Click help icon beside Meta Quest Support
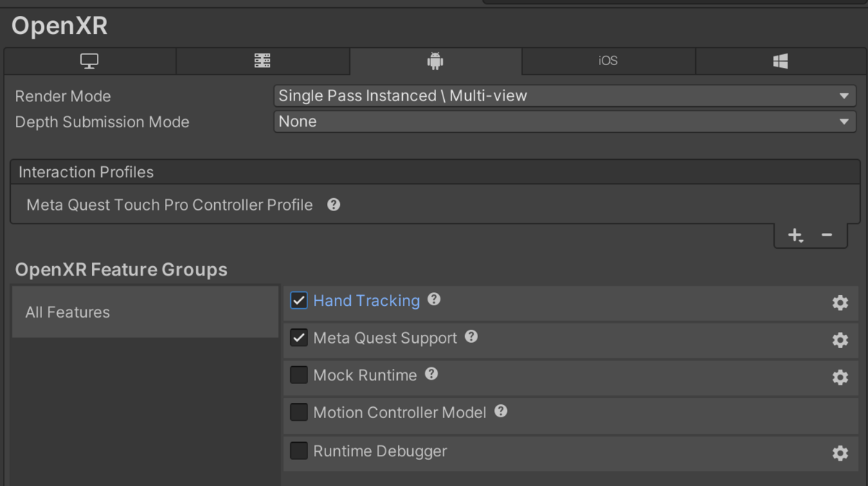 click(472, 337)
